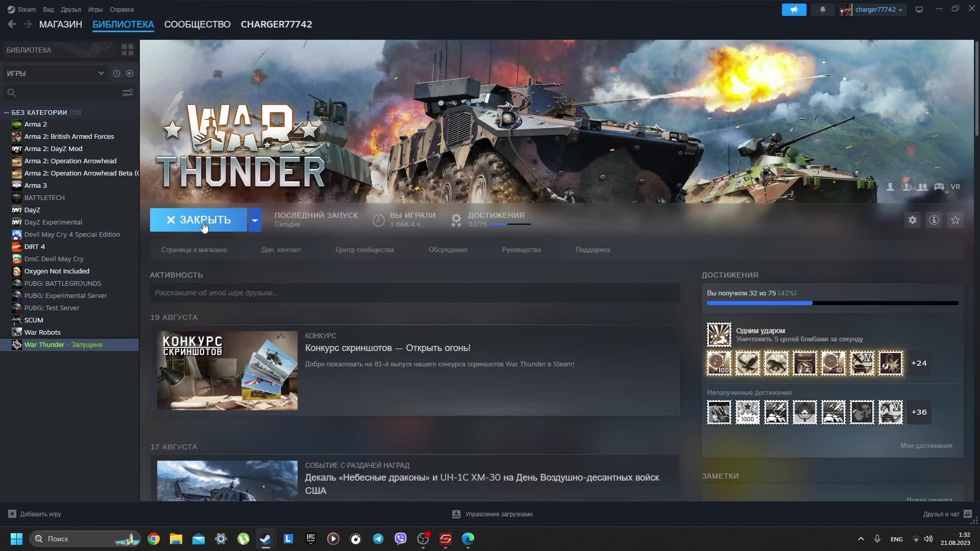Open the dropdown arrow next to ЗАКРЫТЬ
The height and width of the screenshot is (551, 980).
(255, 220)
